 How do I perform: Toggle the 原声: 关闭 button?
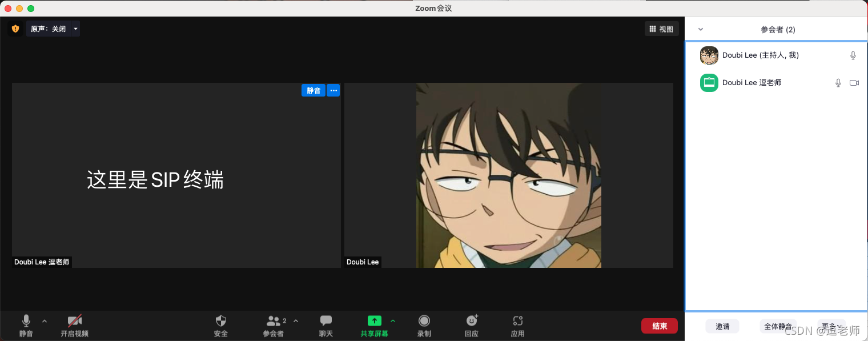[x=49, y=29]
